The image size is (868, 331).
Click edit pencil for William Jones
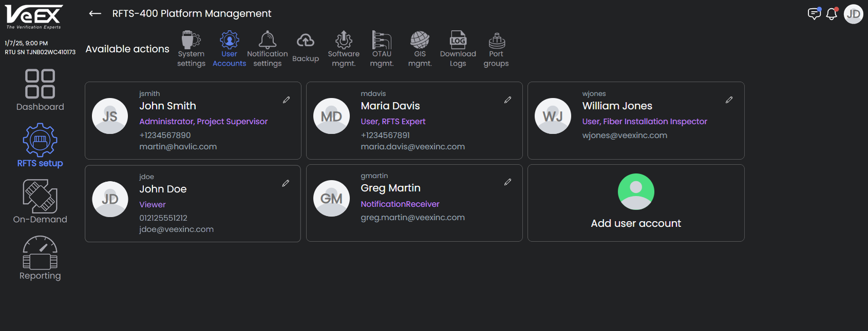point(729,100)
